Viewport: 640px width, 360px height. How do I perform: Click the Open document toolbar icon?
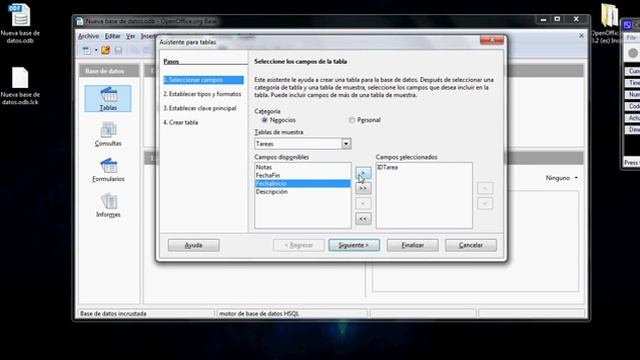point(105,50)
